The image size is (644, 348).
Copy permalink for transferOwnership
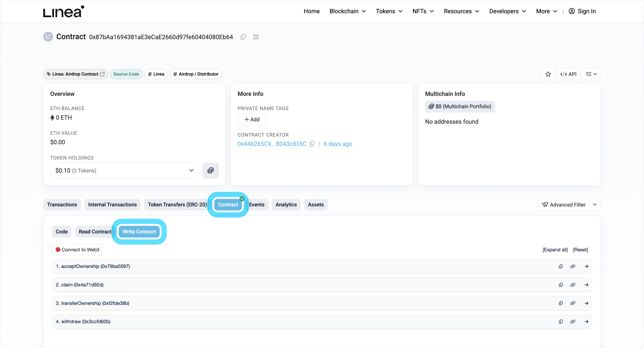(x=573, y=303)
